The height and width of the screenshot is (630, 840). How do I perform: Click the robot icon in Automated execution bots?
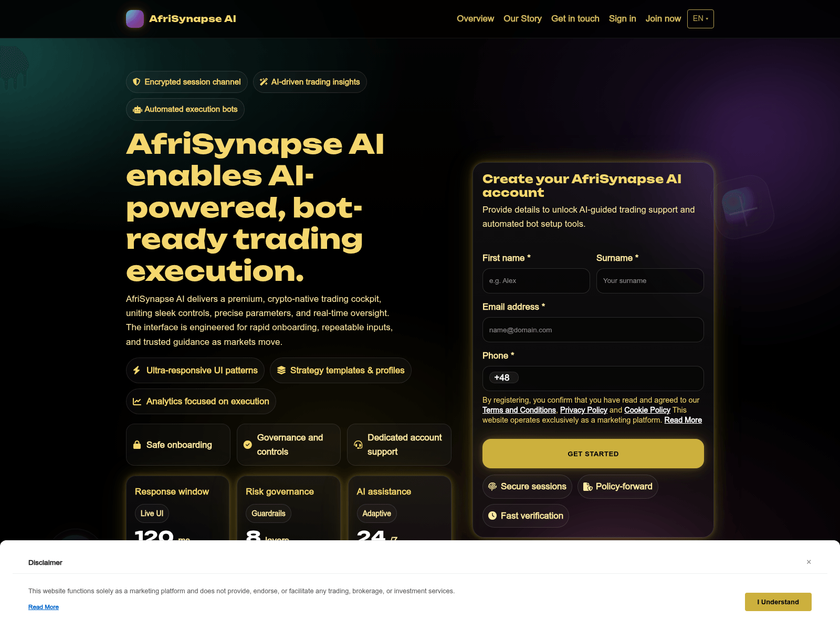click(x=138, y=110)
